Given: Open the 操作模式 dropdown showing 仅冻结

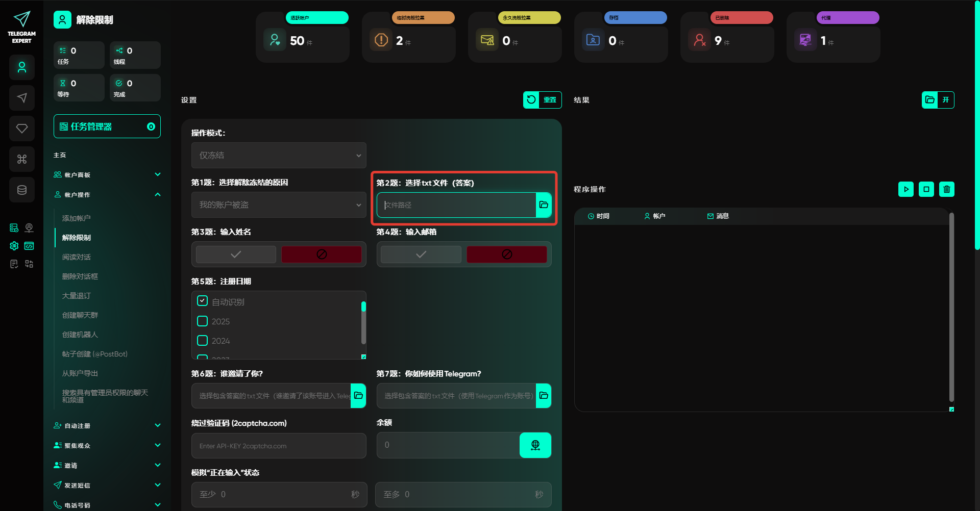Looking at the screenshot, I should (279, 156).
